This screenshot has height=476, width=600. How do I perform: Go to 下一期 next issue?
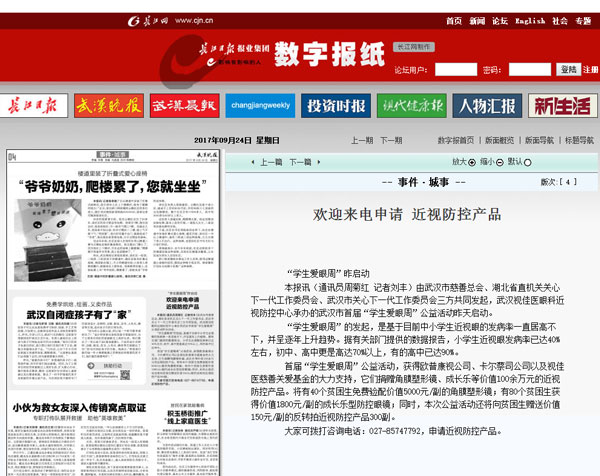coord(391,140)
